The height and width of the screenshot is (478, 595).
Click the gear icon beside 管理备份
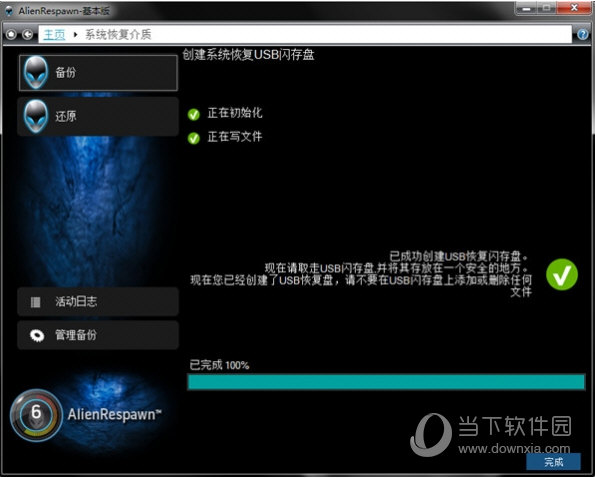tap(37, 336)
